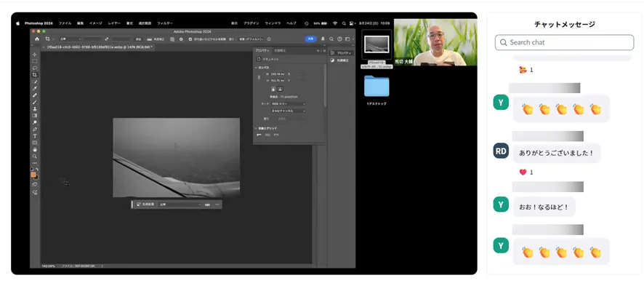Toggle Delete Cropped Pixels checkbox
Viewport: 644px width, 286px height.
(190, 39)
